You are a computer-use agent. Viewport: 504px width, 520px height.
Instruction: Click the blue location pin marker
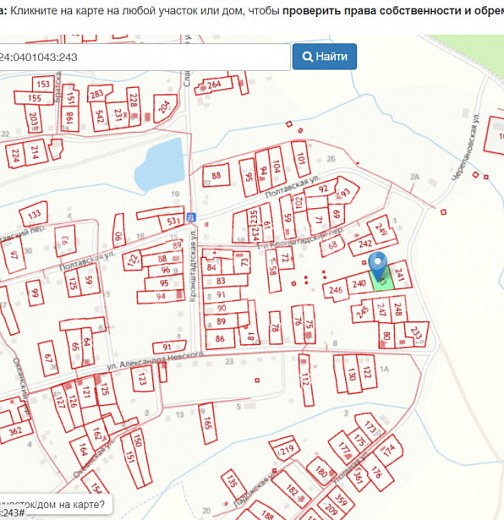point(378,266)
